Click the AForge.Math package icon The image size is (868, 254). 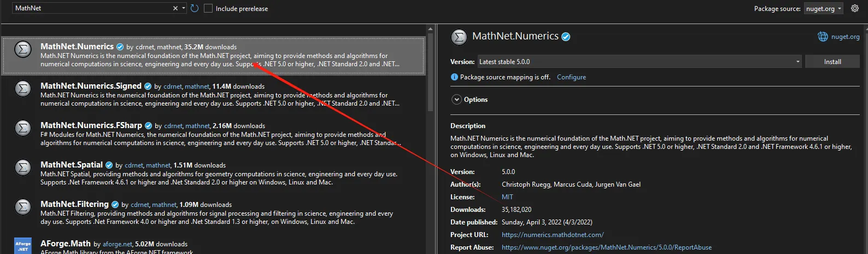pos(22,246)
